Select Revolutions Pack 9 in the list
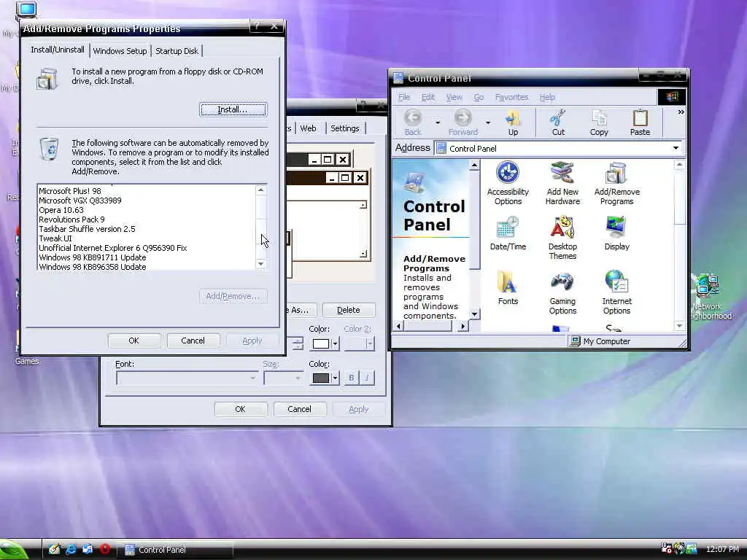This screenshot has height=560, width=747. (71, 219)
